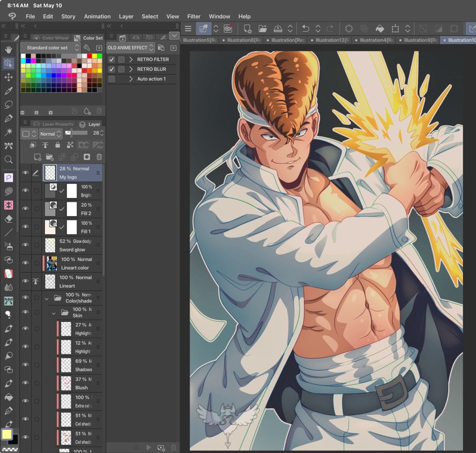Hide the Sword glow layer
Screen dimensions: 476x453
26,245
